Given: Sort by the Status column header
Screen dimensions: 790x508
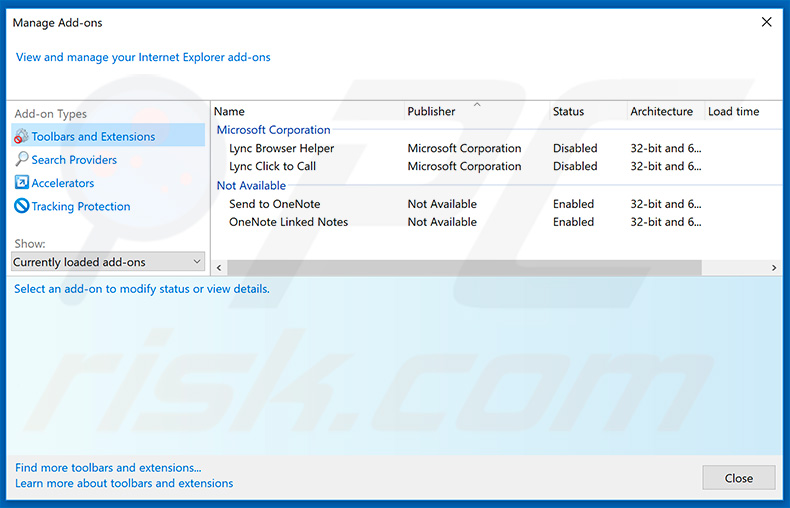Looking at the screenshot, I should [x=588, y=111].
